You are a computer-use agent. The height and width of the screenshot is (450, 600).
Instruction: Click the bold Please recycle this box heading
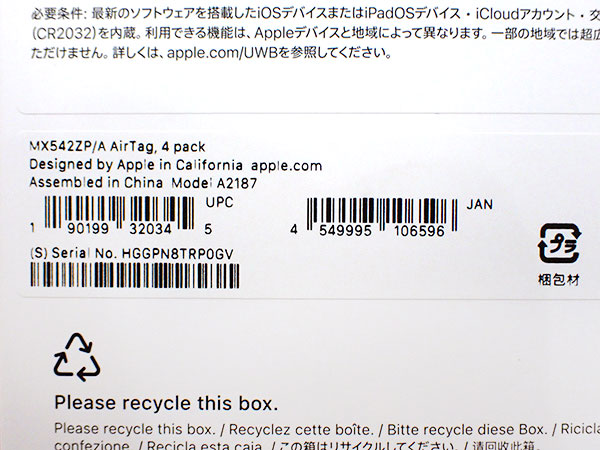[x=166, y=403]
